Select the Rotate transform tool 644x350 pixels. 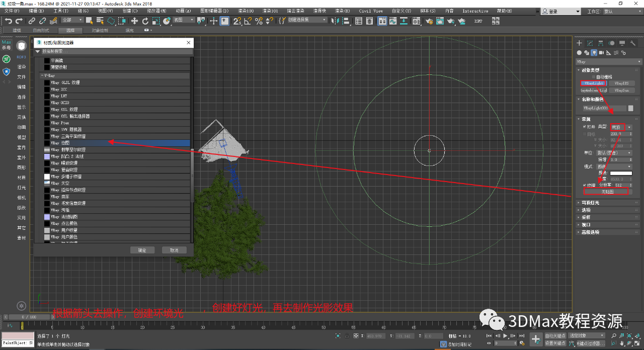pos(145,21)
